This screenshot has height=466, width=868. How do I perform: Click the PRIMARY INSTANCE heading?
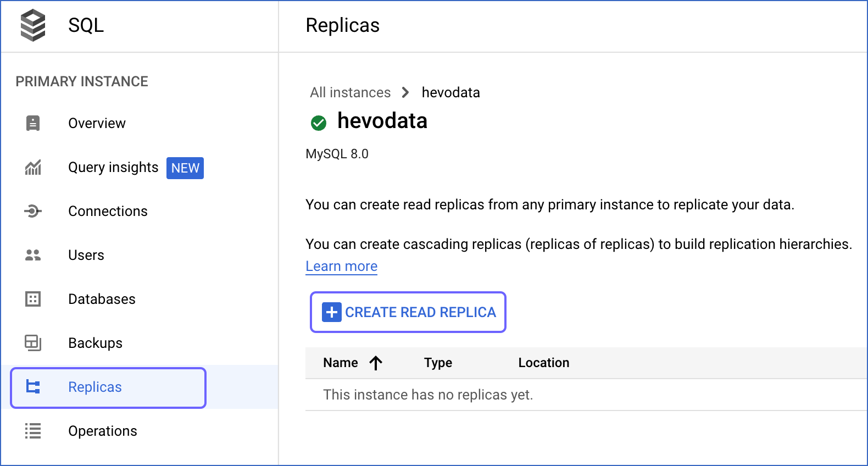82,81
